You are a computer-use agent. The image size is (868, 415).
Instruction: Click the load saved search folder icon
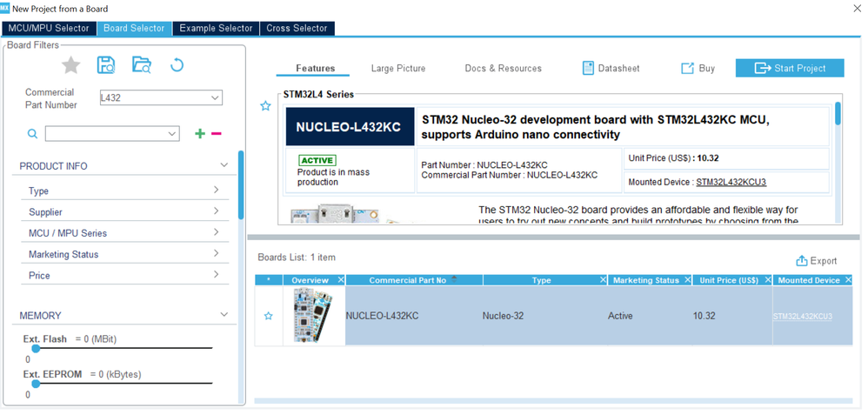point(142,65)
